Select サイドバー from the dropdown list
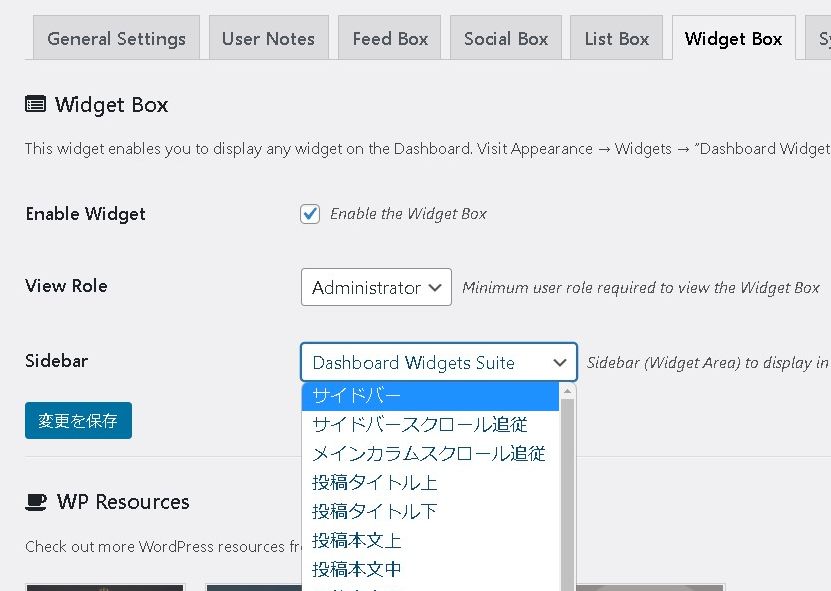This screenshot has width=831, height=591. (430, 396)
